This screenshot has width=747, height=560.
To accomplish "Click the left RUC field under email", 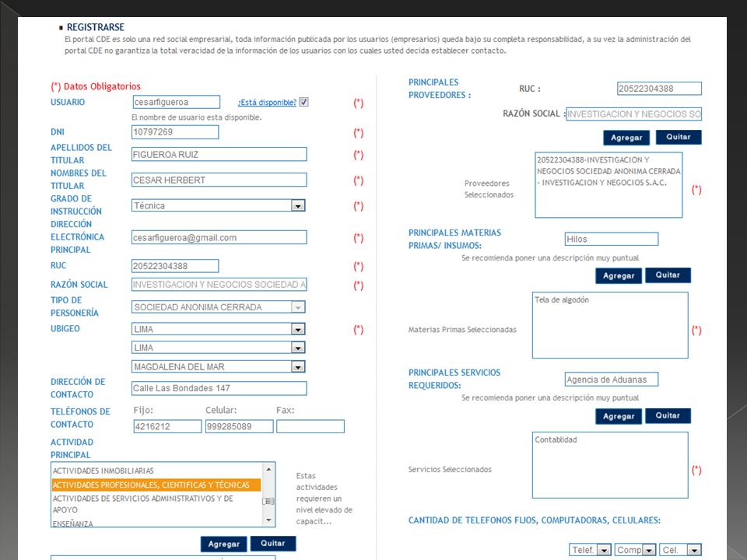I will tap(175, 266).
